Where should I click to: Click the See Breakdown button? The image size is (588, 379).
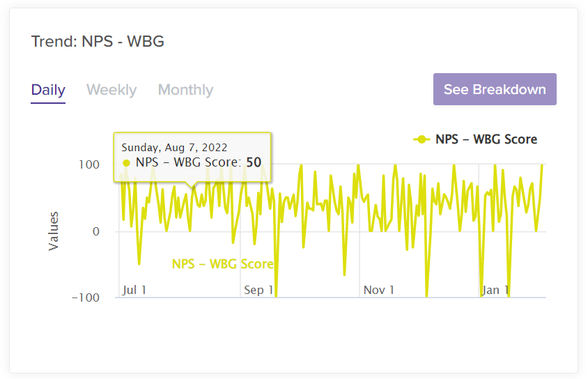click(x=495, y=89)
